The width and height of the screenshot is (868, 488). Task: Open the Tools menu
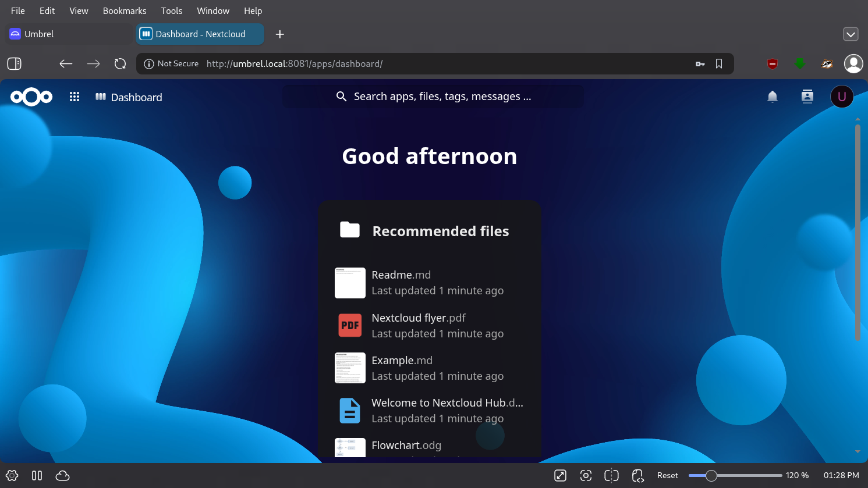pyautogui.click(x=172, y=10)
